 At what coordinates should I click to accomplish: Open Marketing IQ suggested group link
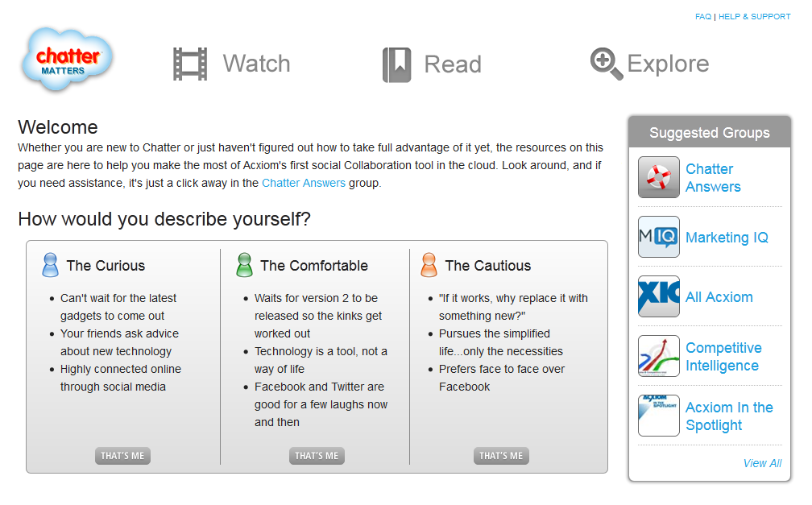(x=727, y=238)
